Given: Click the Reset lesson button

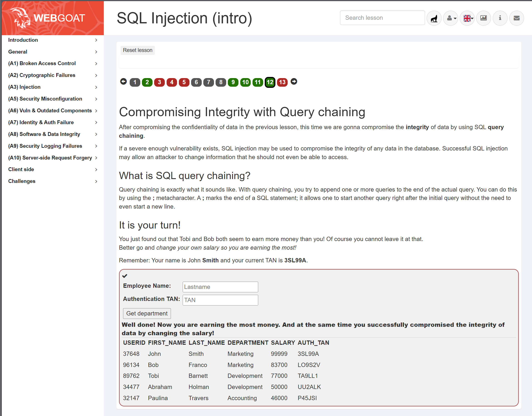Looking at the screenshot, I should click(x=137, y=50).
